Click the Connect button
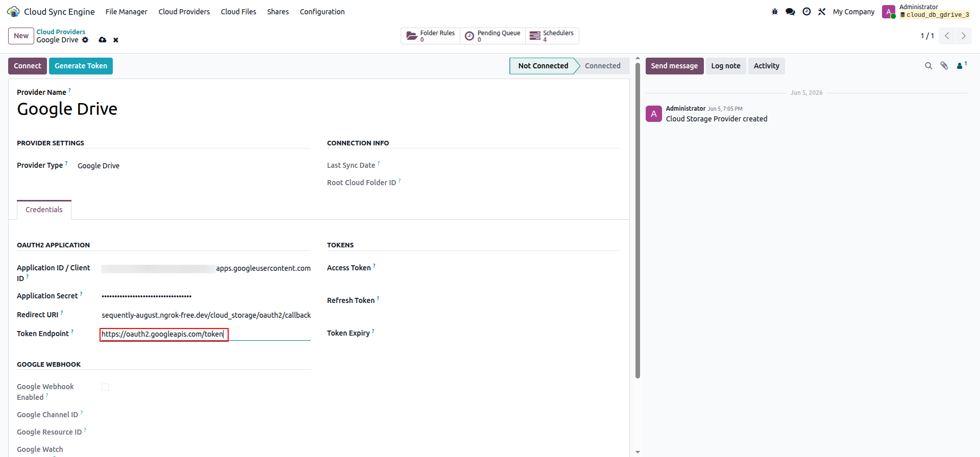Viewport: 980px width, 457px height. 28,66
